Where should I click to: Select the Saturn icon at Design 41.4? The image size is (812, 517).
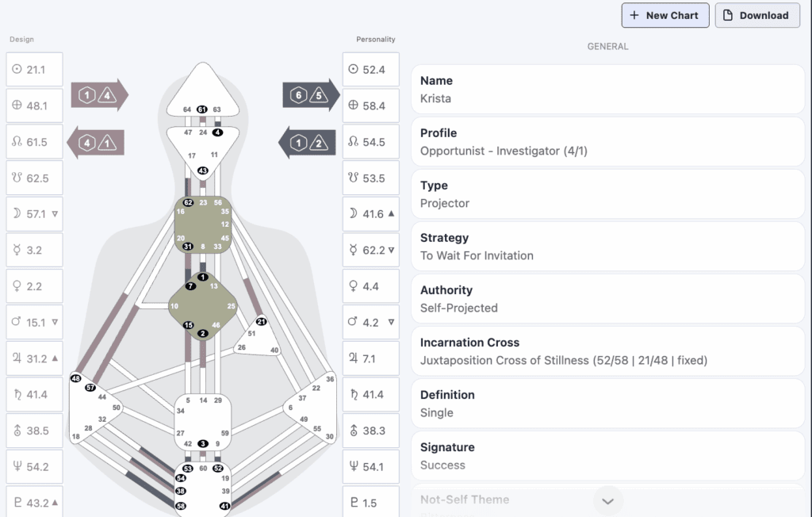click(16, 395)
